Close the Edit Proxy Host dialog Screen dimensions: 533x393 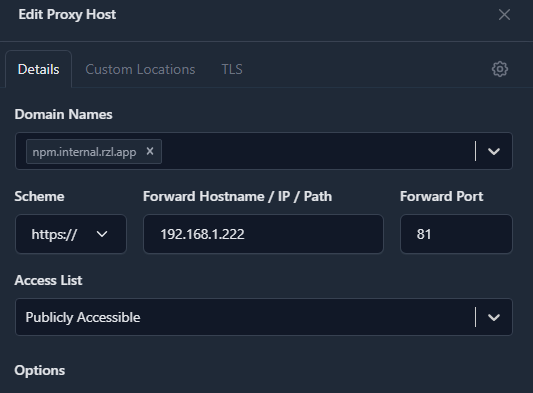point(504,15)
